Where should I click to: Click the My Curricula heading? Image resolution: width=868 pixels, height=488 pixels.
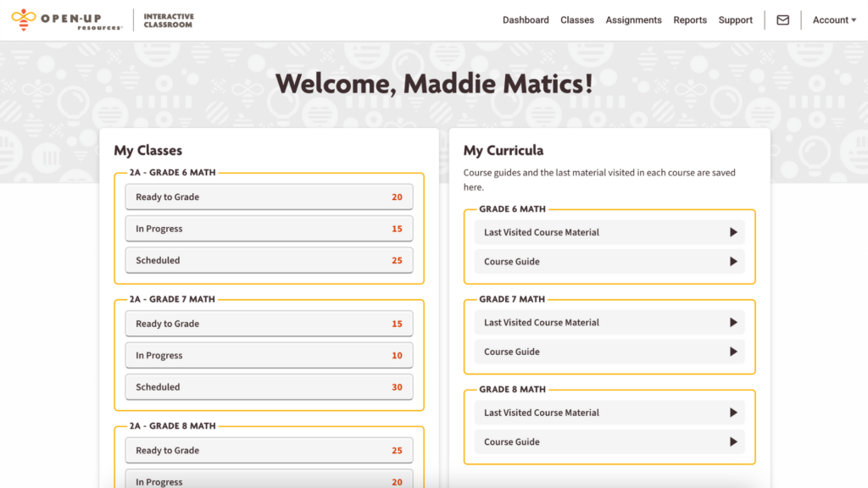504,151
